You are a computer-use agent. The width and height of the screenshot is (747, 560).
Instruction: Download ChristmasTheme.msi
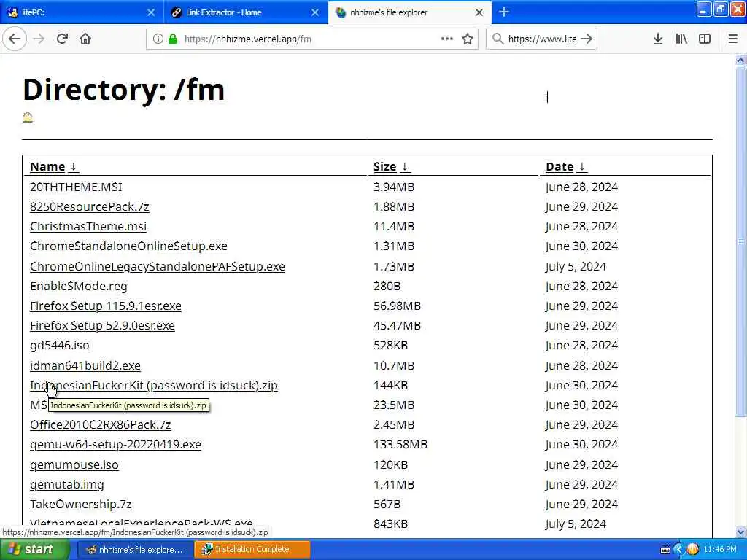coord(88,226)
